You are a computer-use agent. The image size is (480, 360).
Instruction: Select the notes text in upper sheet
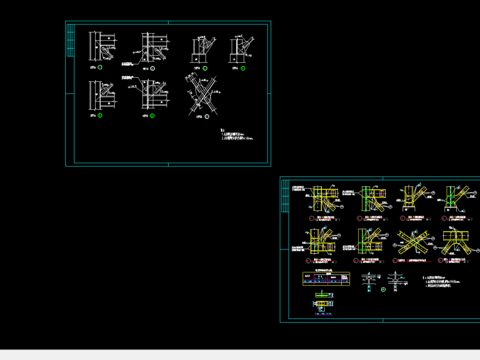pyautogui.click(x=237, y=134)
